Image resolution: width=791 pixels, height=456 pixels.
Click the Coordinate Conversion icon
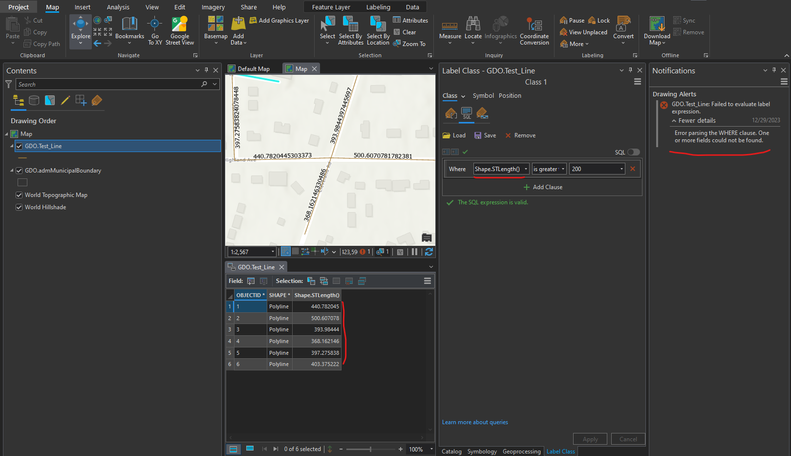click(534, 27)
